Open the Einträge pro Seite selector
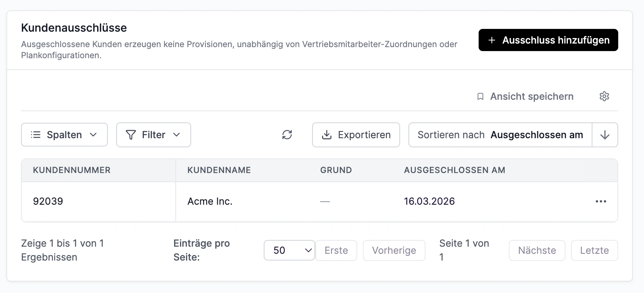 coord(289,250)
